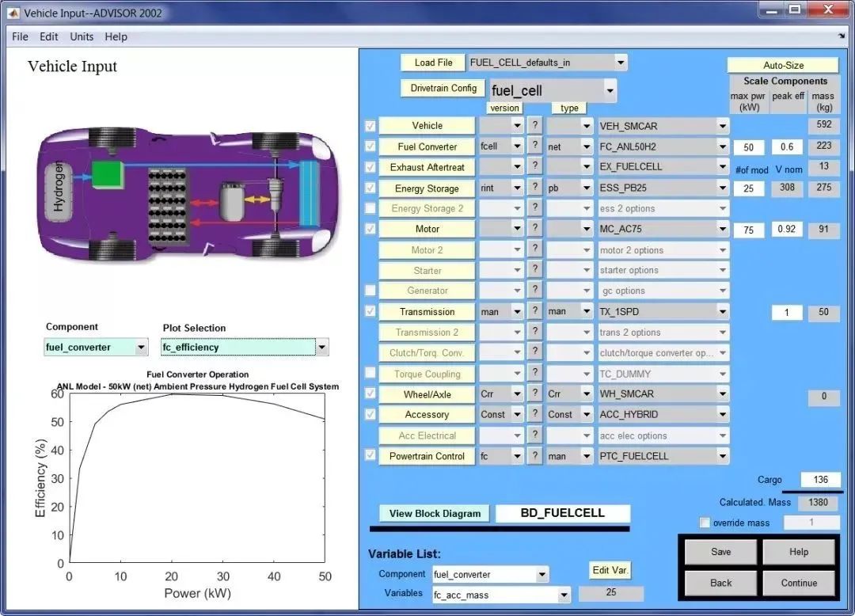This screenshot has height=616, width=855.
Task: Click the window icon in title bar
Action: pos(13,13)
